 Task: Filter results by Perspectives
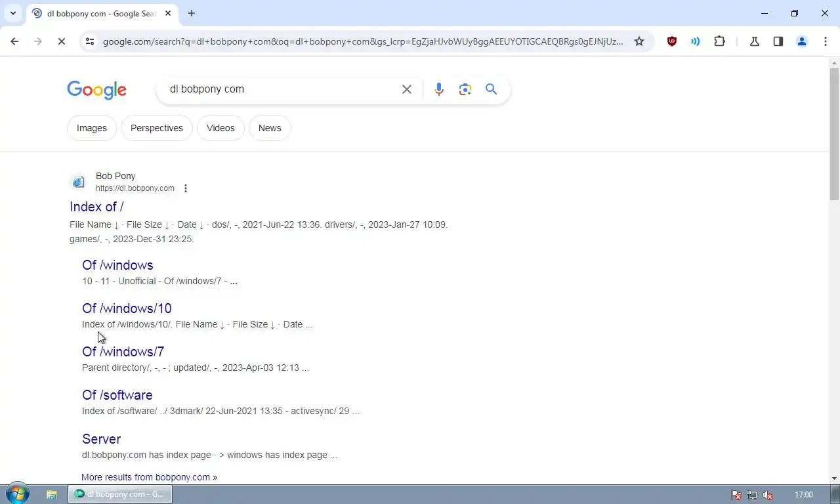(x=157, y=128)
